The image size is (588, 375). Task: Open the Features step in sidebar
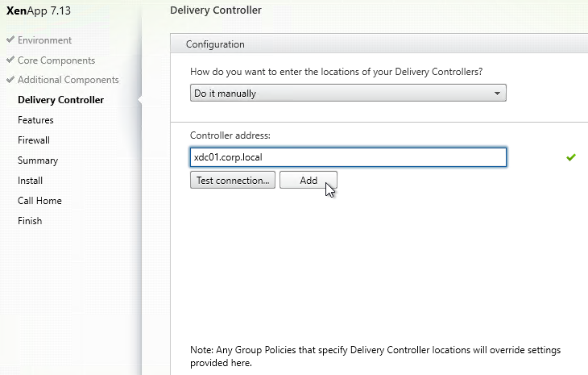35,120
